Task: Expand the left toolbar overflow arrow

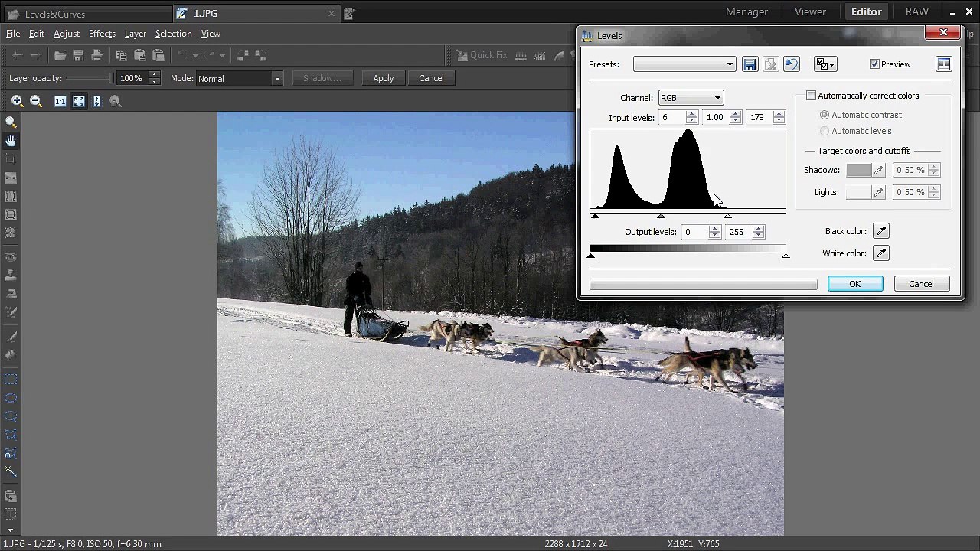Action: pos(10,530)
